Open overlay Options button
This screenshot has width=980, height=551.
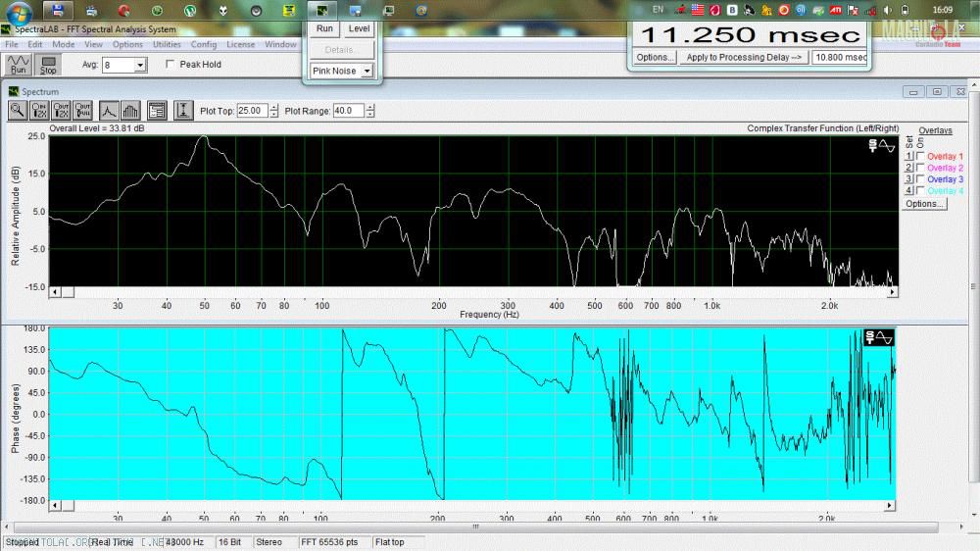[x=924, y=204]
